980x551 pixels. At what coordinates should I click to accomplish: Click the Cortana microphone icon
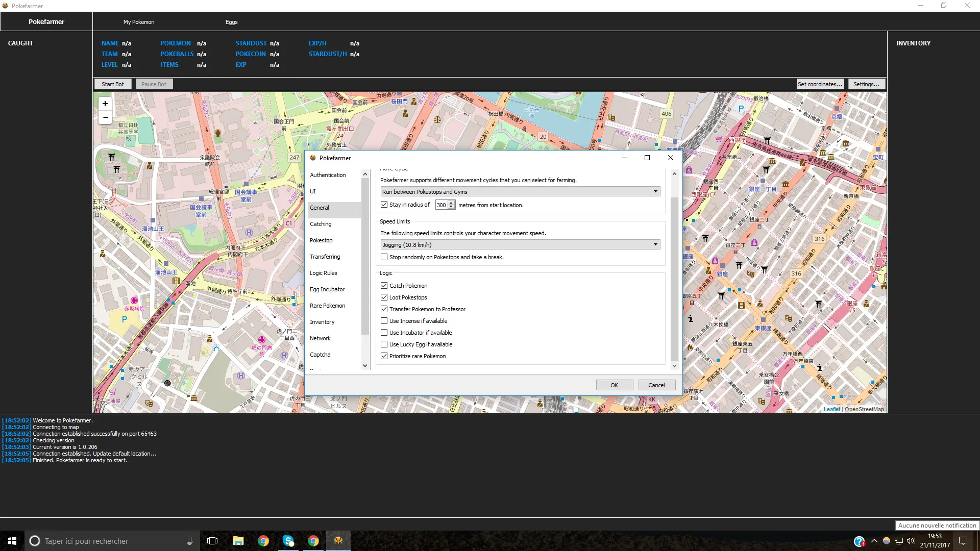pos(189,541)
